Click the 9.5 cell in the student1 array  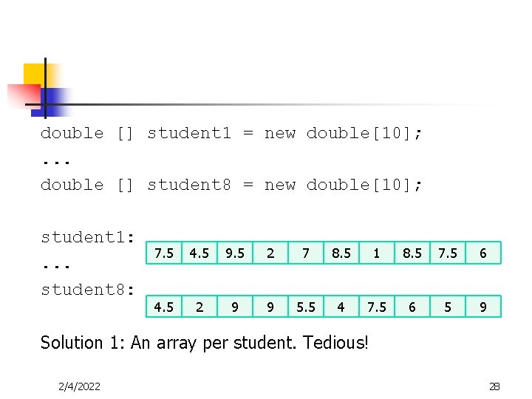point(234,253)
